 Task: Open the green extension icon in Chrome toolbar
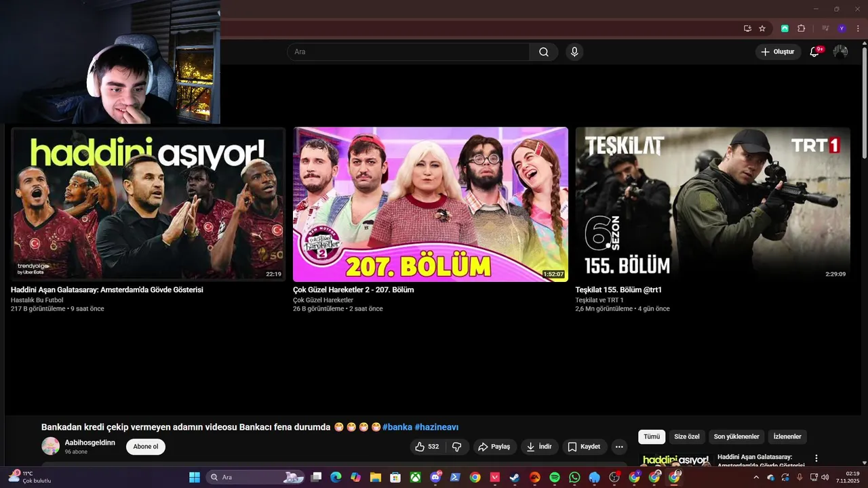point(785,28)
